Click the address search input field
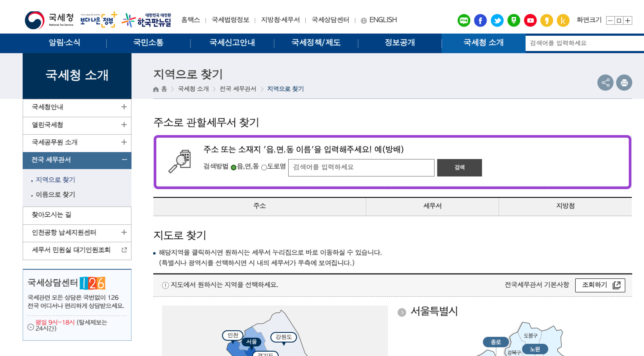This screenshot has width=644, height=356. pyautogui.click(x=361, y=167)
